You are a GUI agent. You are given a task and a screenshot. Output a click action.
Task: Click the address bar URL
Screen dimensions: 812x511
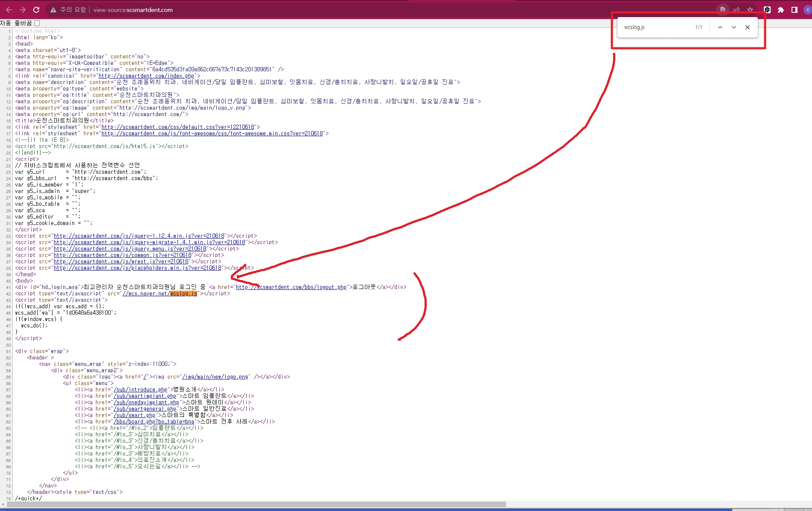tap(133, 10)
